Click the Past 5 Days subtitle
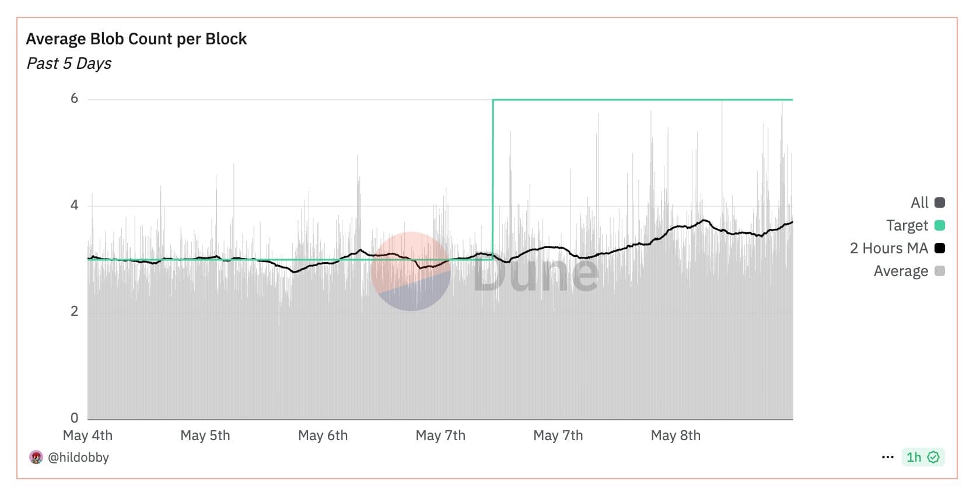980x495 pixels. [x=69, y=63]
